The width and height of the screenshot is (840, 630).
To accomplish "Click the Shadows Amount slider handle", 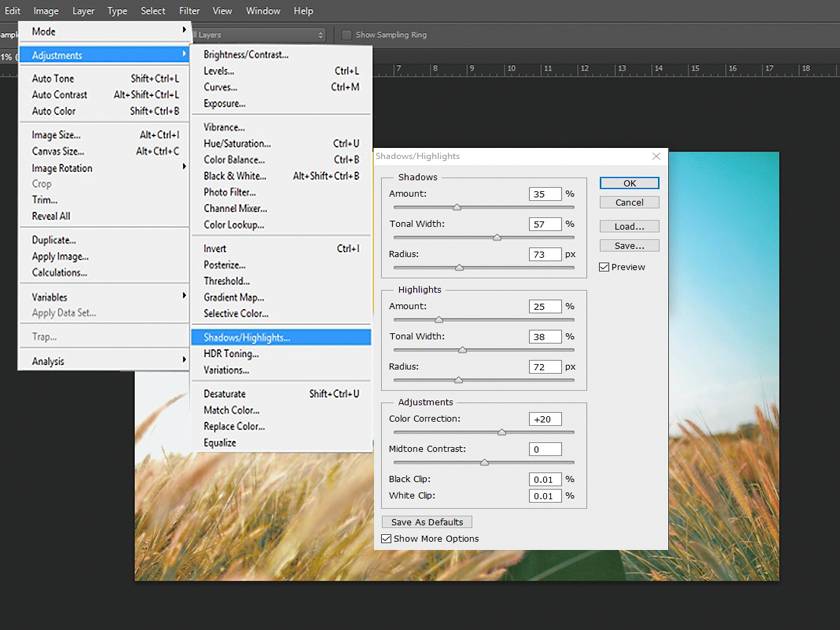I will [457, 207].
